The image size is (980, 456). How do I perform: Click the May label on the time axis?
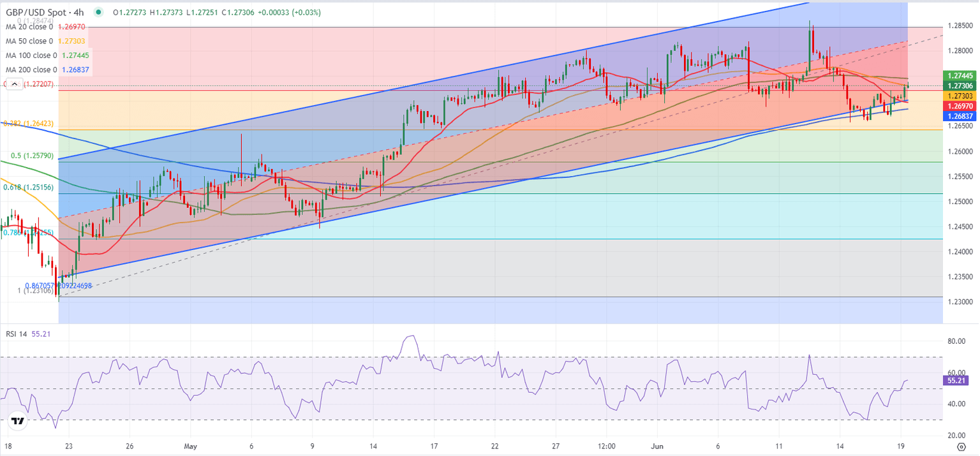190,446
